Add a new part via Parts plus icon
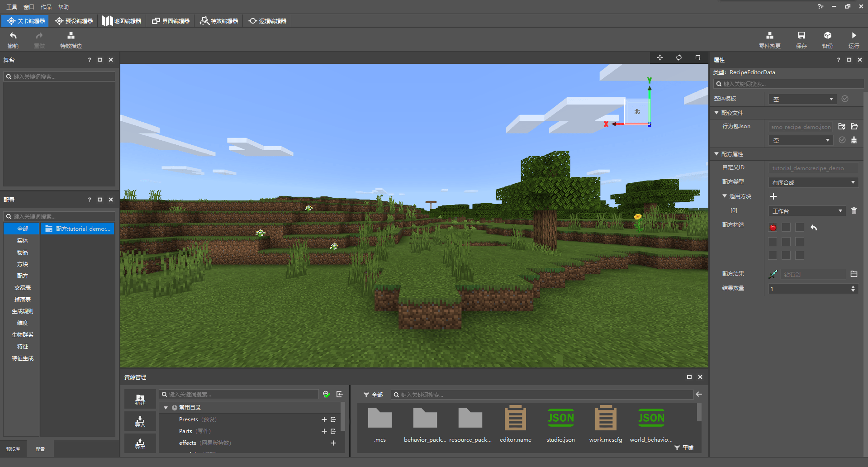The width and height of the screenshot is (868, 467). click(324, 431)
